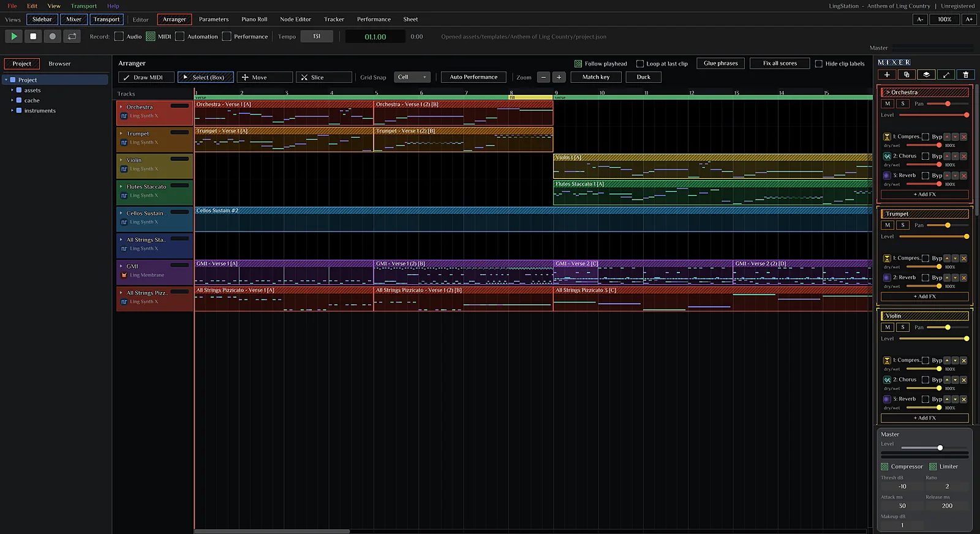This screenshot has height=534, width=980.
Task: Expand the assets folder in project tree
Action: point(12,90)
